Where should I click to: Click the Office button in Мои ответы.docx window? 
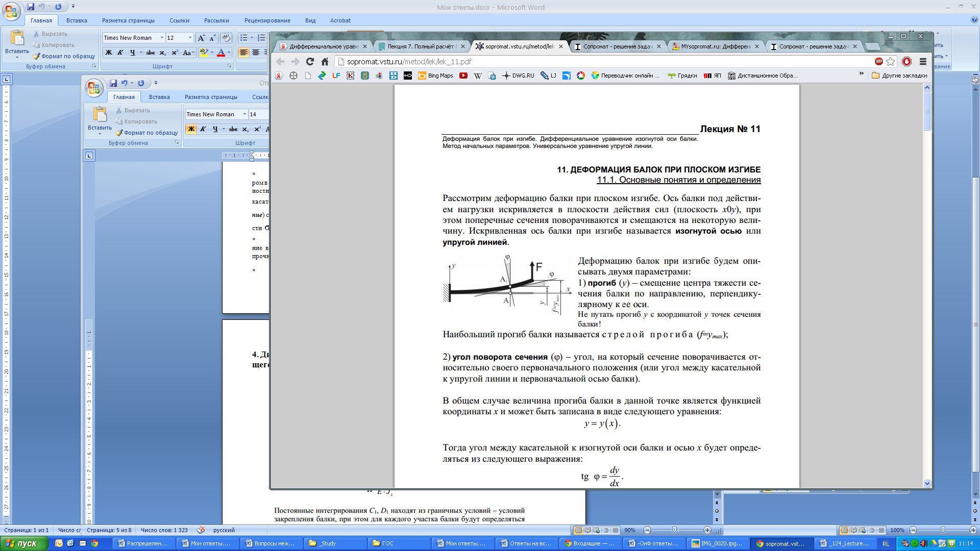pyautogui.click(x=11, y=11)
